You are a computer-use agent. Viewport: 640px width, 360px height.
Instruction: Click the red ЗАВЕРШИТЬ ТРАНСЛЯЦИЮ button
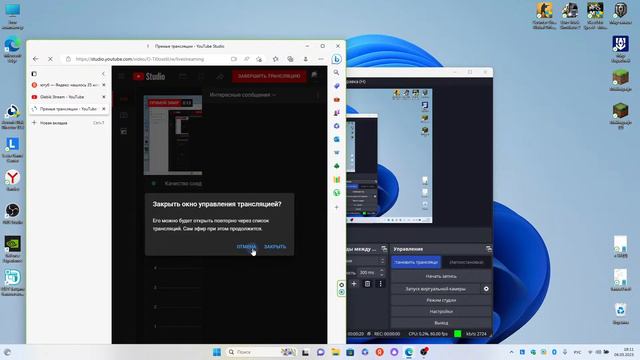coord(269,76)
